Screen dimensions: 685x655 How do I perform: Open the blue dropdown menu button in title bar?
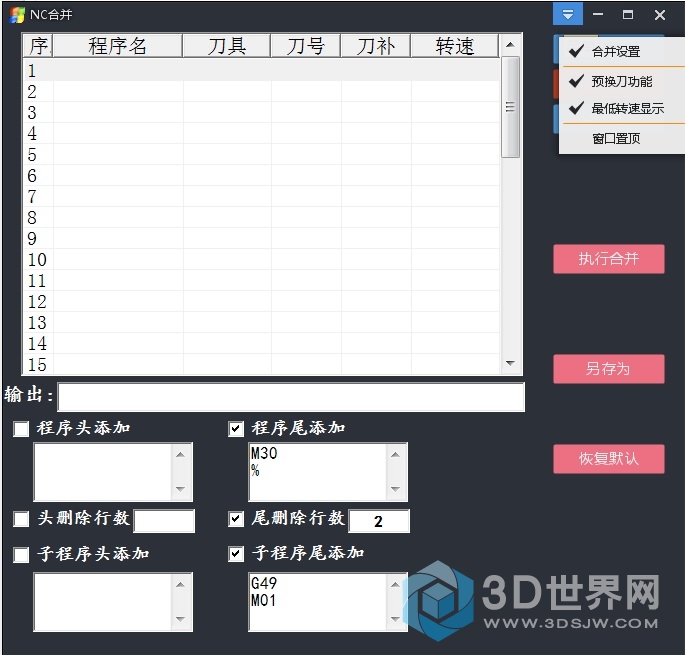tap(567, 14)
